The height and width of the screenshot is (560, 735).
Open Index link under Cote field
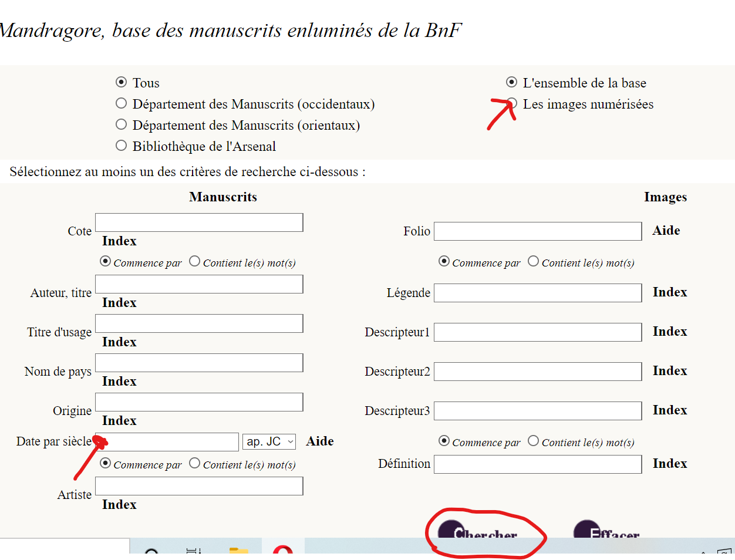[119, 241]
